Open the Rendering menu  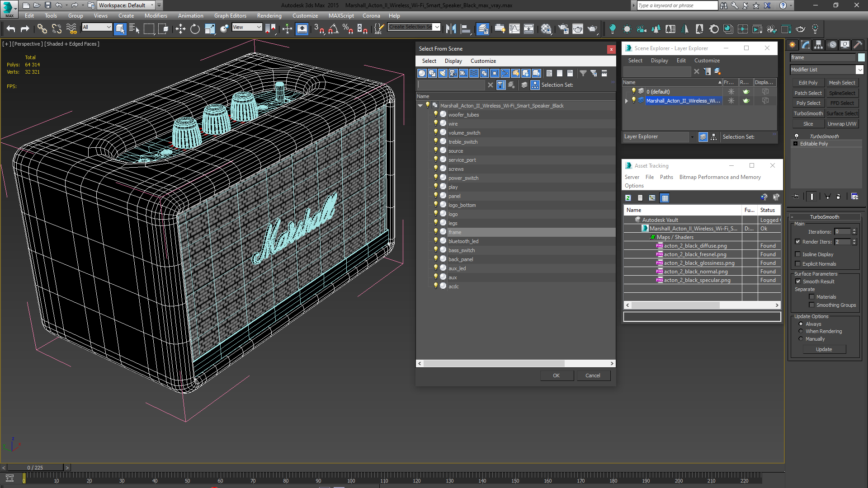point(269,15)
